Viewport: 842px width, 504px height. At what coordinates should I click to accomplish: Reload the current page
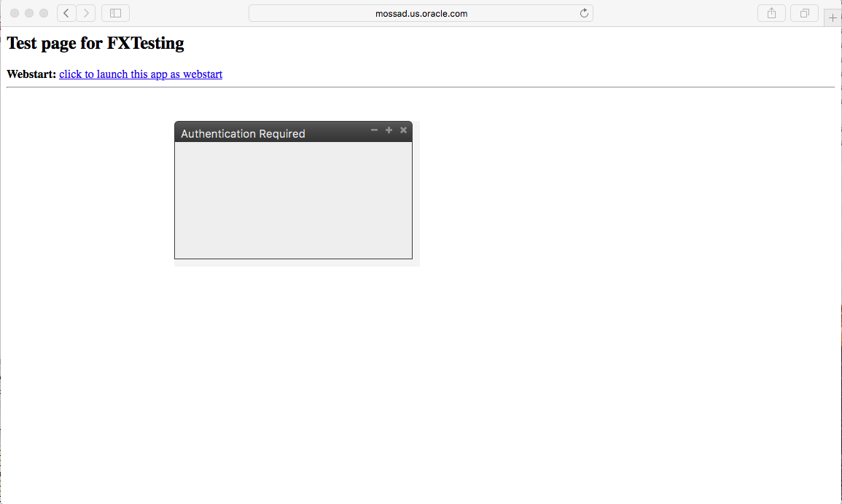(584, 13)
